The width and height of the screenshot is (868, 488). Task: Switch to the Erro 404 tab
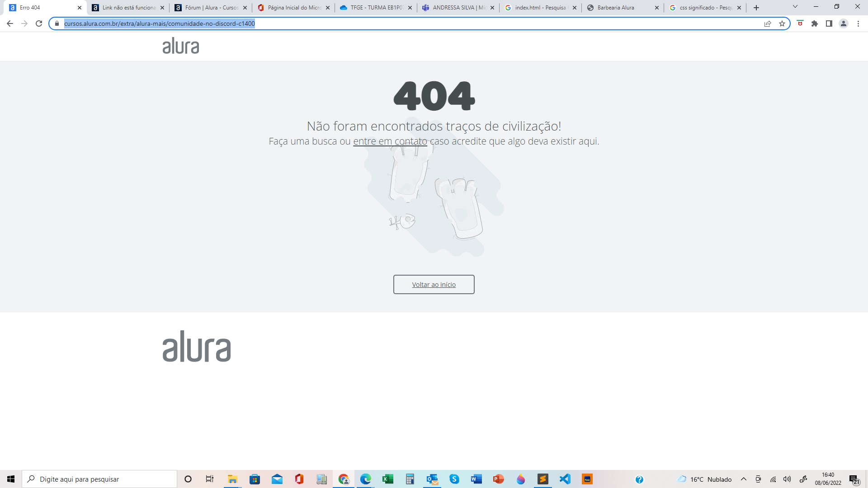(x=43, y=8)
